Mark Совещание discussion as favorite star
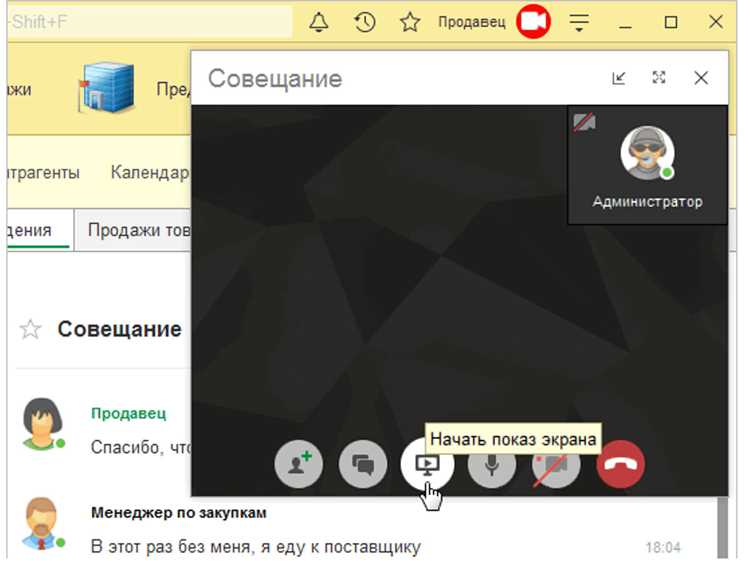The width and height of the screenshot is (750, 561). click(30, 330)
